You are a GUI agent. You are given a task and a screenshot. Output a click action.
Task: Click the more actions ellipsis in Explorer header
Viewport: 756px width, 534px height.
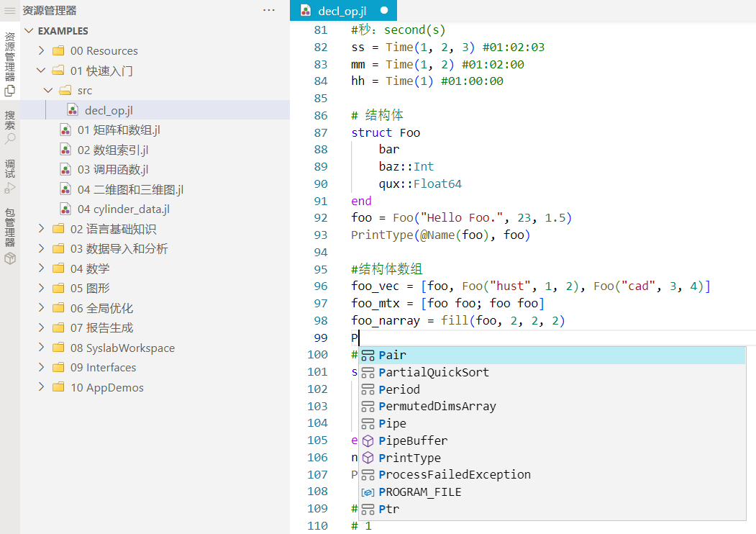[269, 11]
